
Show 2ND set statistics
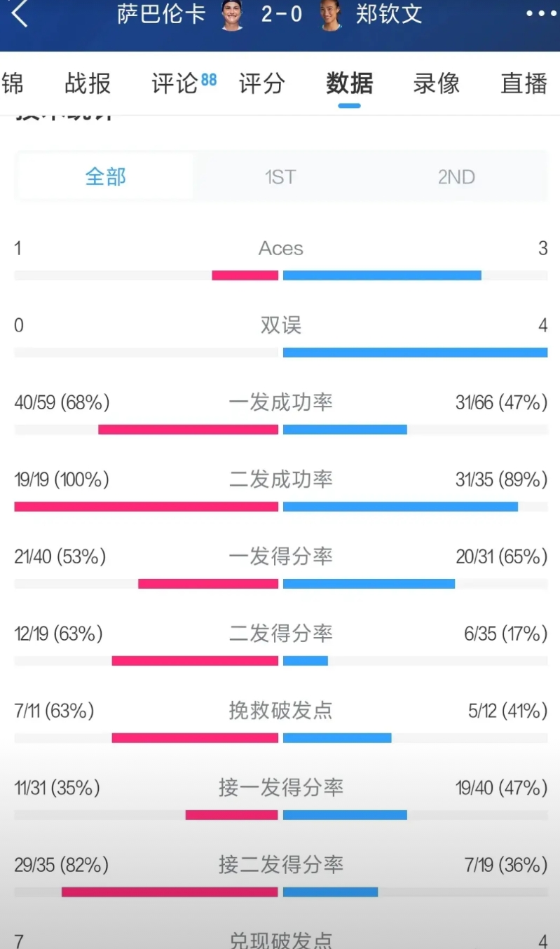pos(456,177)
